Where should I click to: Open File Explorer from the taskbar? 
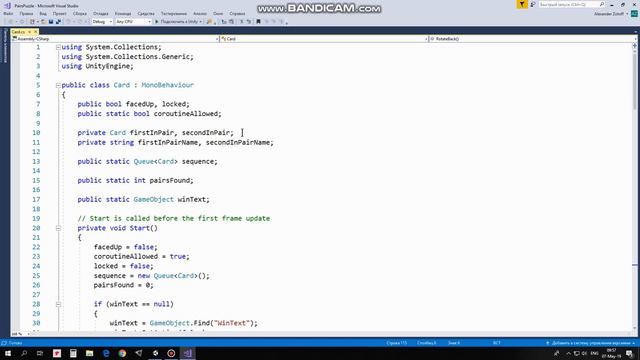pos(89,353)
